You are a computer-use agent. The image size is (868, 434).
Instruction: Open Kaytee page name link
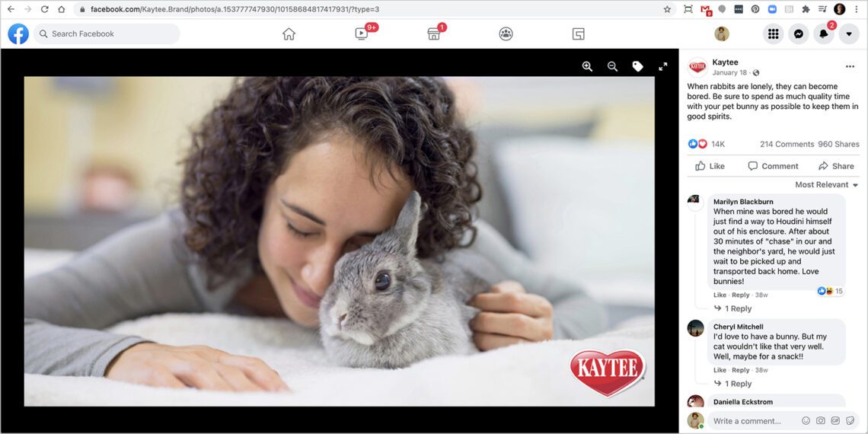(725, 62)
